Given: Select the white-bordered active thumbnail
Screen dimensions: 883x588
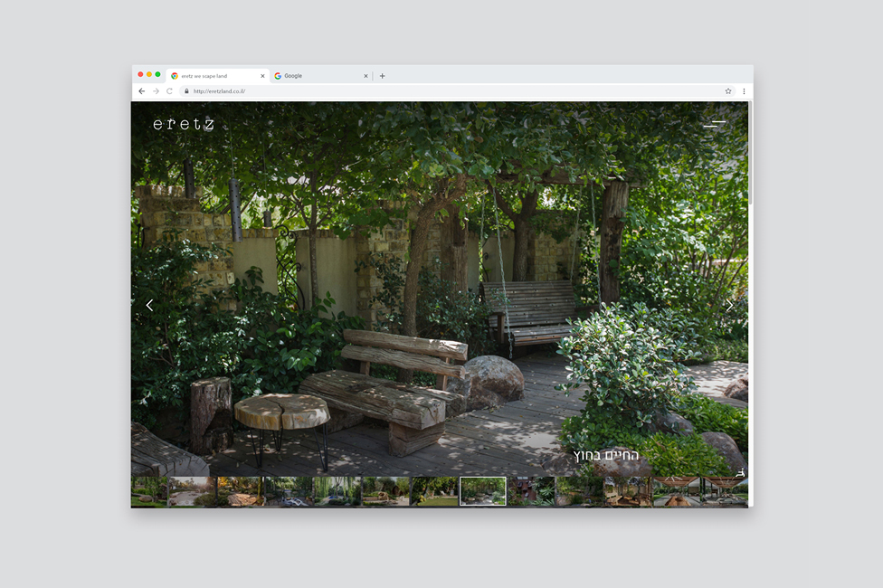Looking at the screenshot, I should [482, 491].
